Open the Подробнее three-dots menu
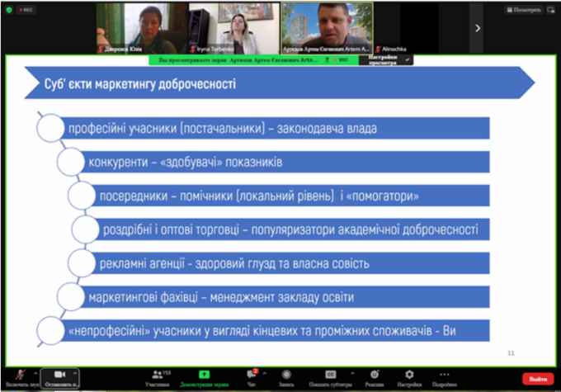This screenshot has height=392, width=561. click(445, 375)
